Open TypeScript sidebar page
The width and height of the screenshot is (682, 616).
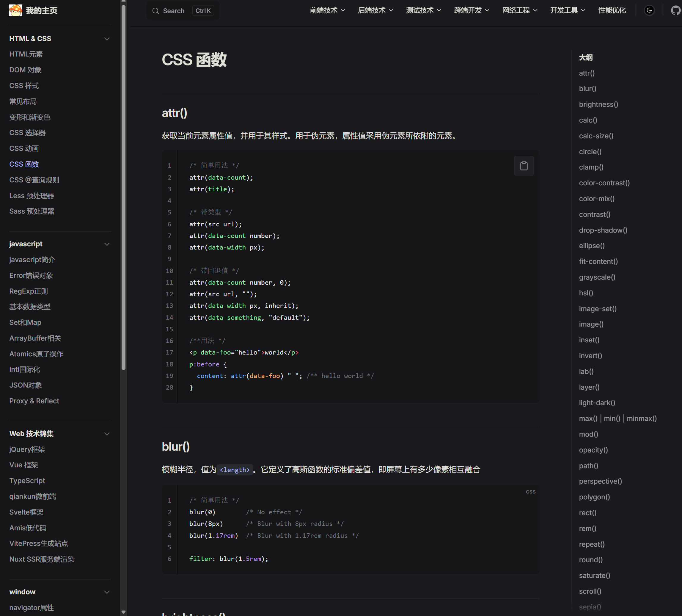[27, 481]
